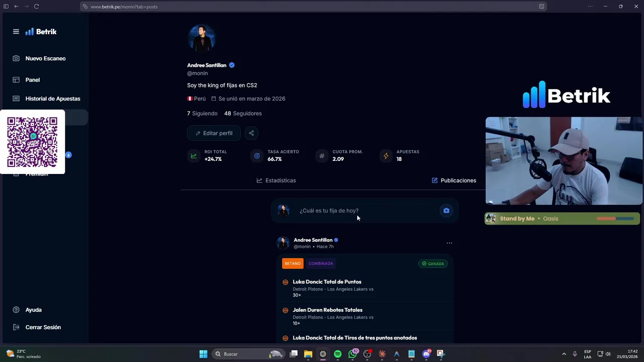Open the Snipping Tool taskbar icon
Viewport: 644px width, 362px height.
coord(440,354)
